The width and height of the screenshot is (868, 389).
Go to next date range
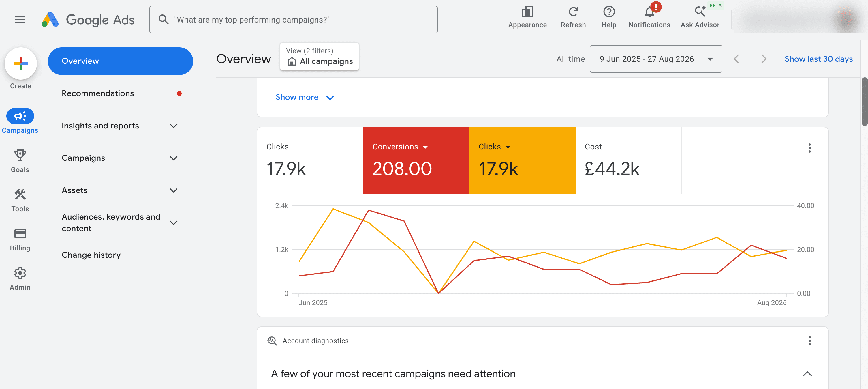tap(764, 59)
